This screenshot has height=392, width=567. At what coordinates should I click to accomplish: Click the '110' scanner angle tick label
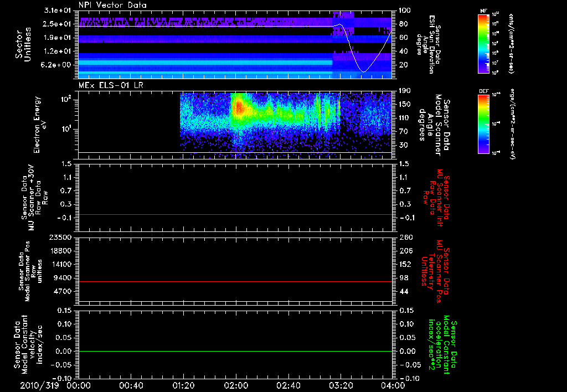[x=405, y=118]
